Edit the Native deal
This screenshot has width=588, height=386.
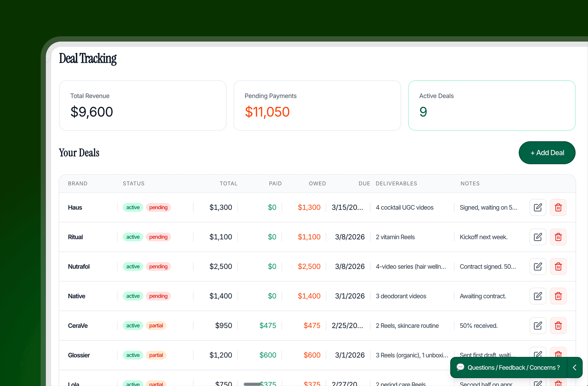click(538, 296)
